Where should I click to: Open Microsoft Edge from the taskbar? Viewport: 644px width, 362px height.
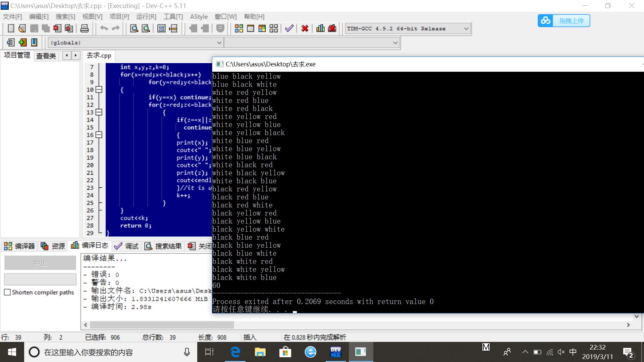[x=235, y=352]
